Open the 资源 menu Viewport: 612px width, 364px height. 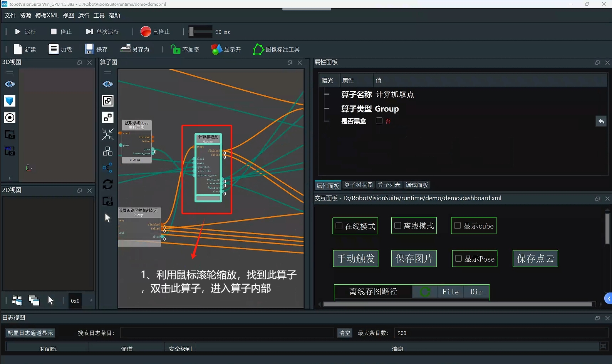click(25, 15)
